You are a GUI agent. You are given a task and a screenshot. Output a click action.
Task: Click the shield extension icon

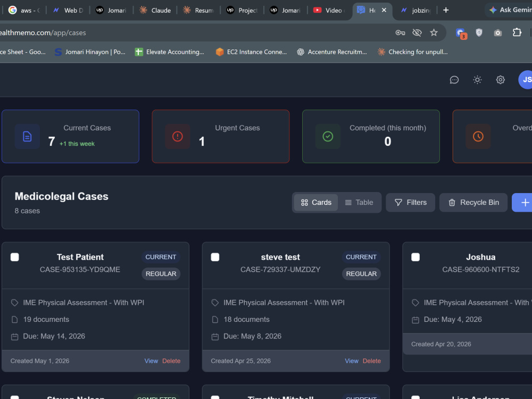(479, 32)
